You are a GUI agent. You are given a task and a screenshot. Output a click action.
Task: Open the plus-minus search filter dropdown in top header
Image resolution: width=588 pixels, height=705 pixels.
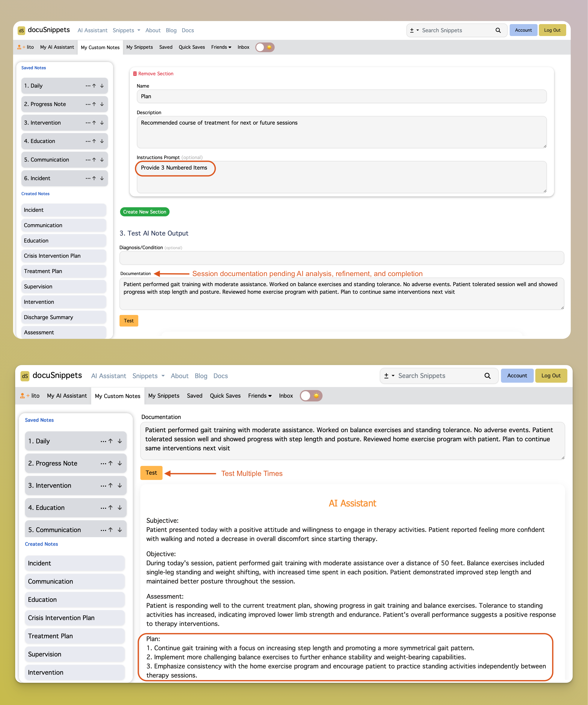point(414,30)
